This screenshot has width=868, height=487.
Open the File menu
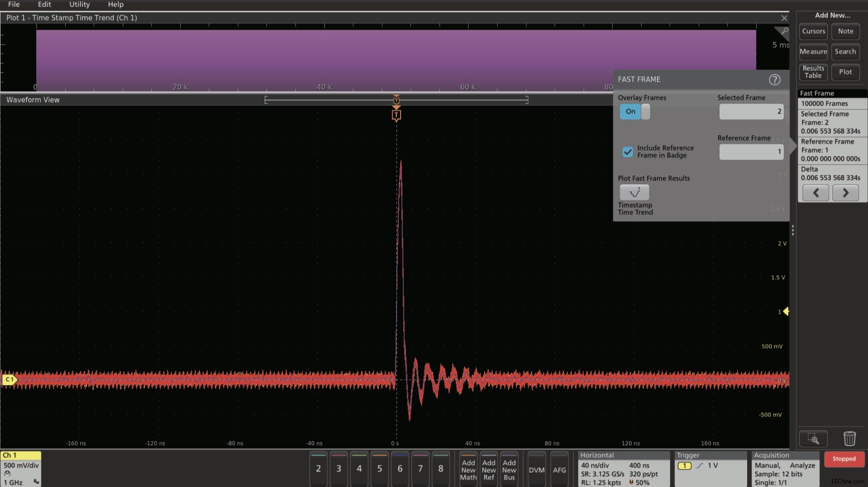pyautogui.click(x=14, y=4)
